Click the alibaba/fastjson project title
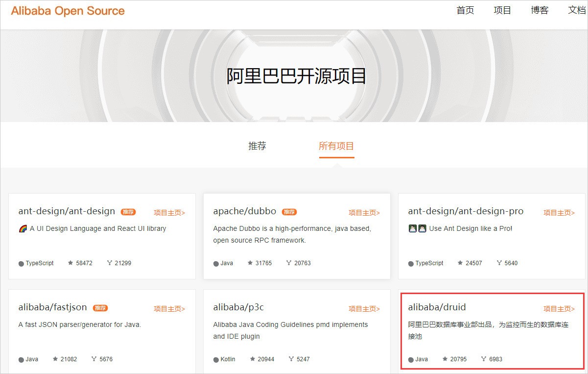Screen dimensions: 588x374 point(52,307)
